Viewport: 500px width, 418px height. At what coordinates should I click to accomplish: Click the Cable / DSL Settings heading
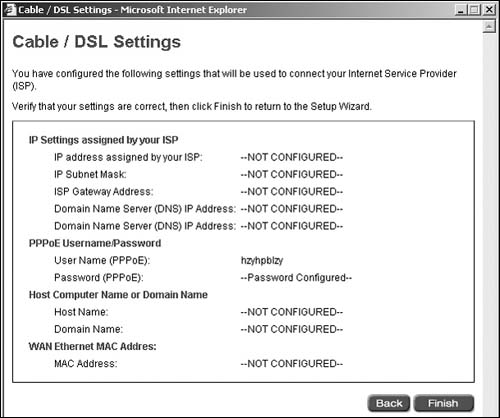tap(97, 42)
